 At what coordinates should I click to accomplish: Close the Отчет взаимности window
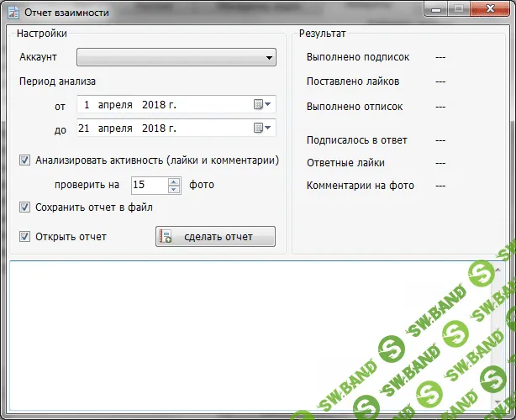(490, 8)
